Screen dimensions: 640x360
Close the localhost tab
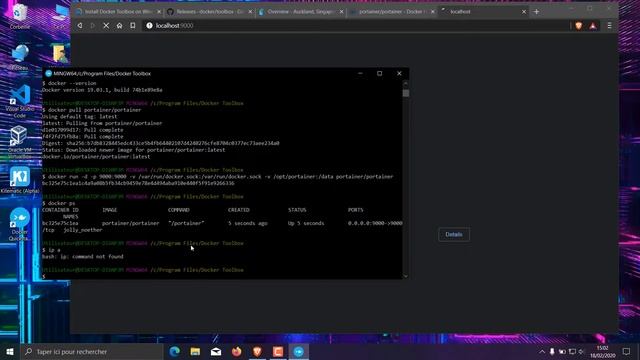pos(524,12)
